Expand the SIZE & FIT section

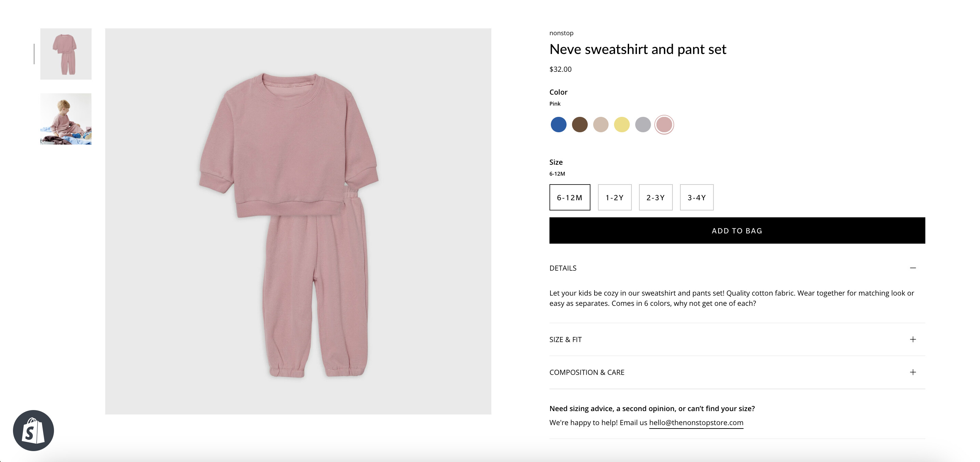565,339
